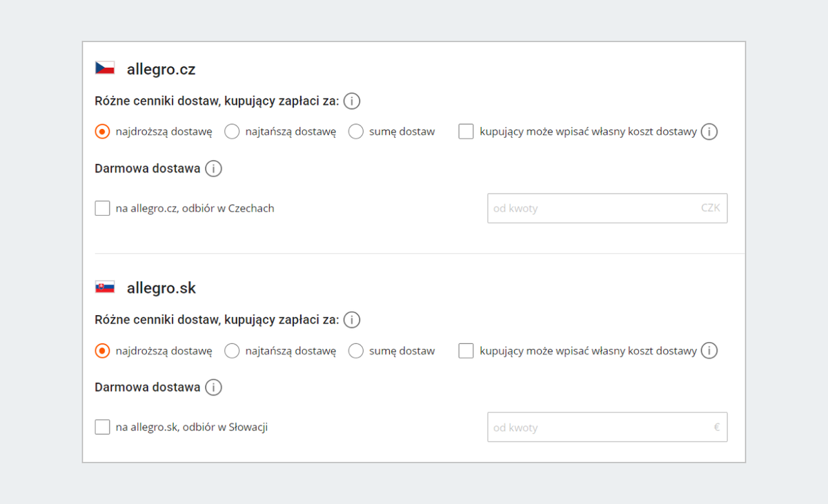
Task: Select najtańszą dostawę for allegro.cz
Action: [233, 132]
